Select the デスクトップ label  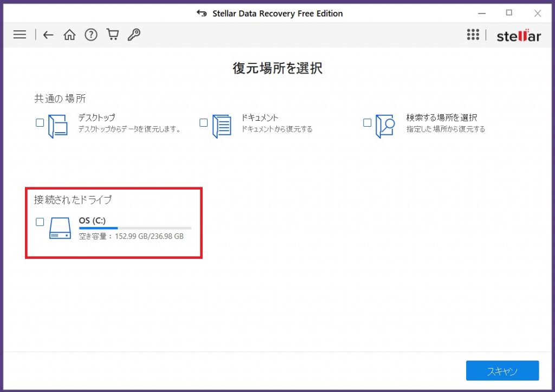click(x=96, y=117)
